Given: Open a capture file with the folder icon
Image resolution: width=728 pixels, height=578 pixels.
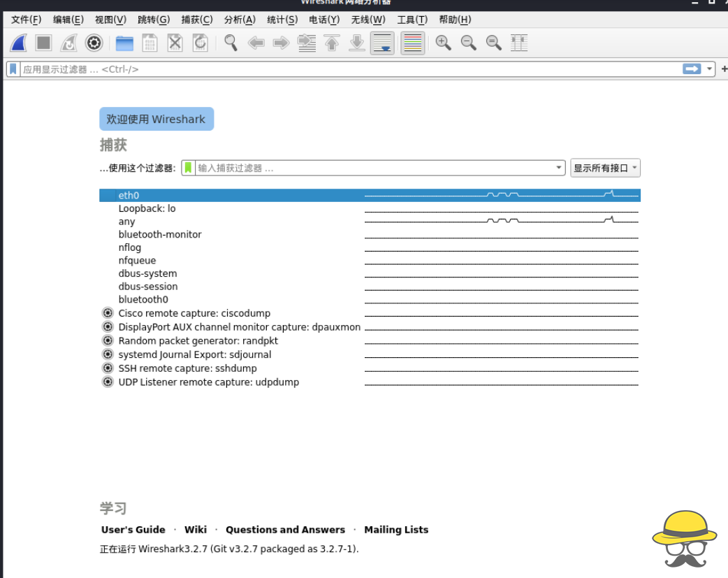Looking at the screenshot, I should click(x=125, y=43).
